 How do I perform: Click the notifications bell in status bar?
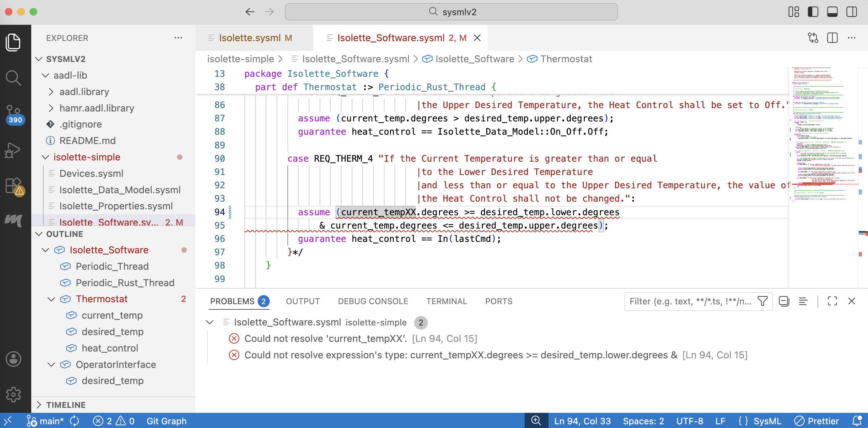857,421
